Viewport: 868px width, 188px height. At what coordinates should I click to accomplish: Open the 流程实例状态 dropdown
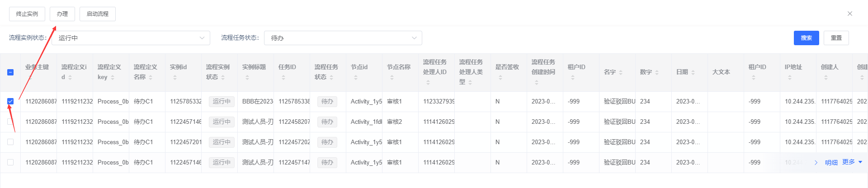tap(131, 38)
